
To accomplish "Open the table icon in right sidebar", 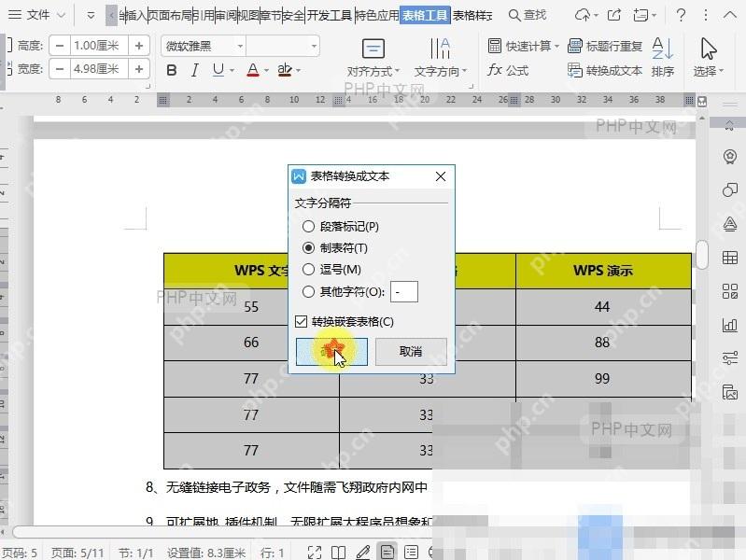I will point(730,258).
